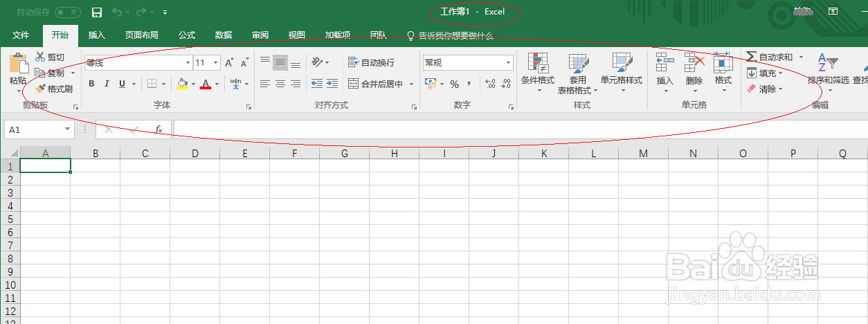Screen dimensions: 868x324
Task: Click the Save icon in the quick access toolbar
Action: click(97, 12)
